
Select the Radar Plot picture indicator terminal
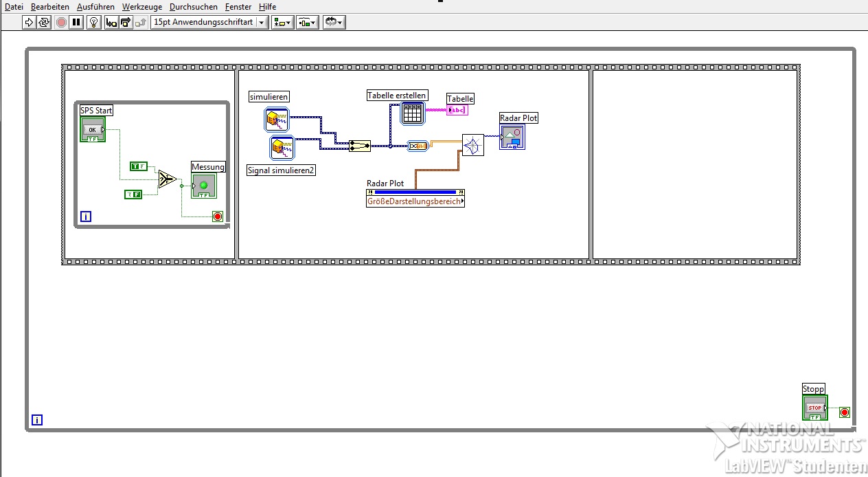[512, 137]
